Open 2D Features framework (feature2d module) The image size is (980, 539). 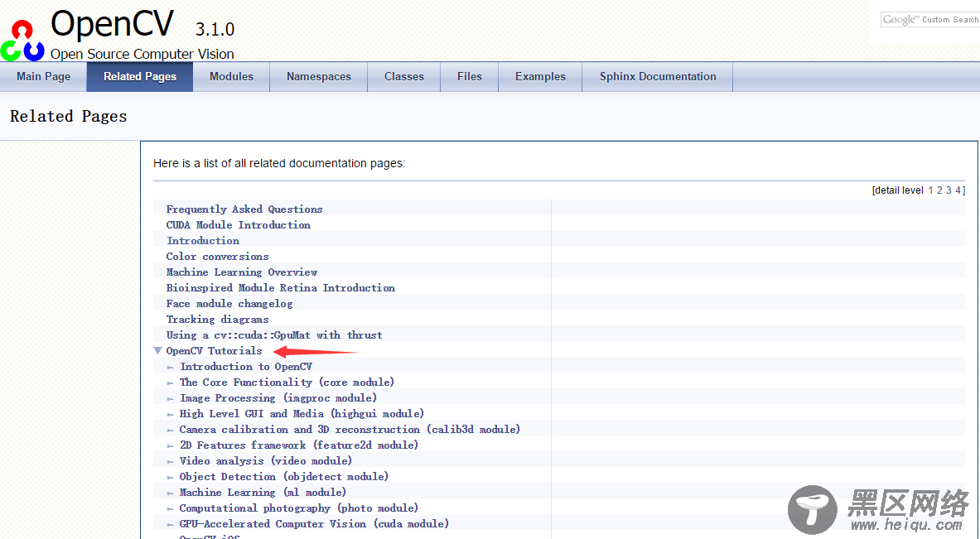point(299,445)
